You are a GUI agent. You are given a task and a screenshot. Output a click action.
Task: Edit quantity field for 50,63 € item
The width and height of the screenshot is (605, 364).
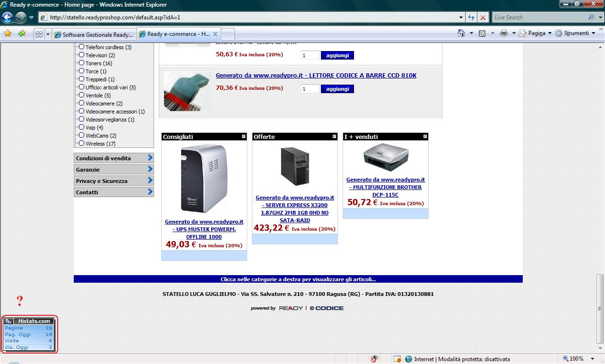click(x=310, y=55)
